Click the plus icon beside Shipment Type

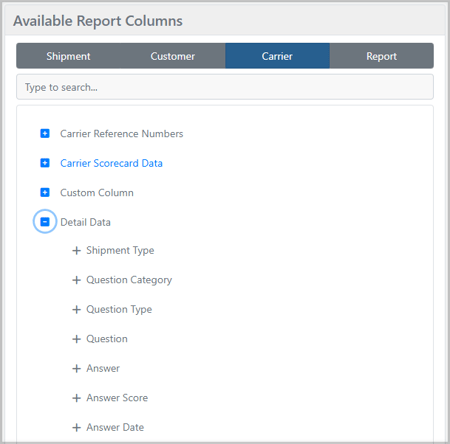pyautogui.click(x=77, y=250)
